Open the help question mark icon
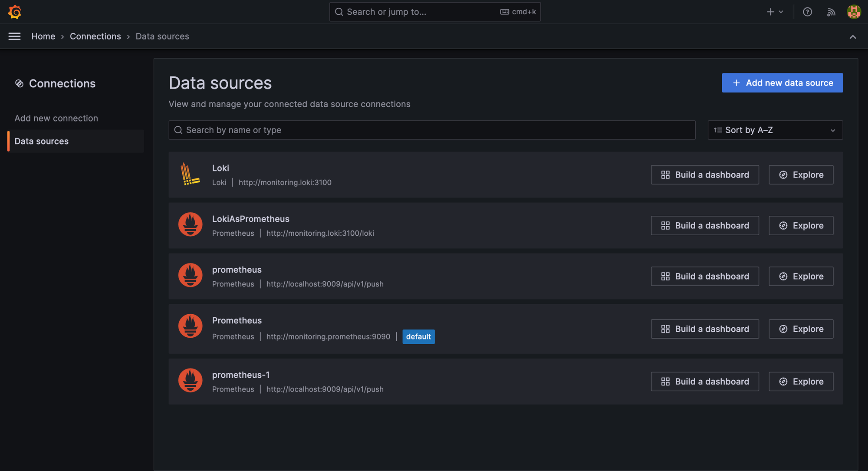 point(807,12)
